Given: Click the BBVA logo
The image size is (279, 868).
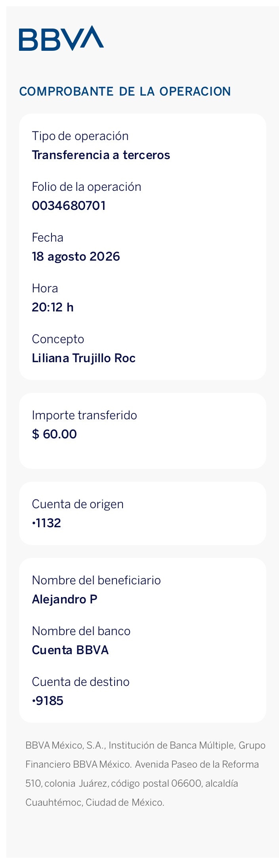Looking at the screenshot, I should [61, 38].
